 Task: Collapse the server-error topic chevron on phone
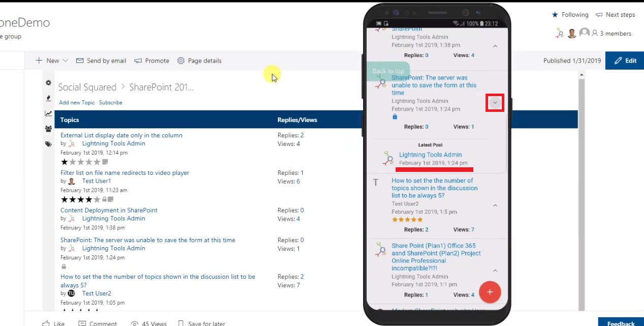click(x=495, y=103)
